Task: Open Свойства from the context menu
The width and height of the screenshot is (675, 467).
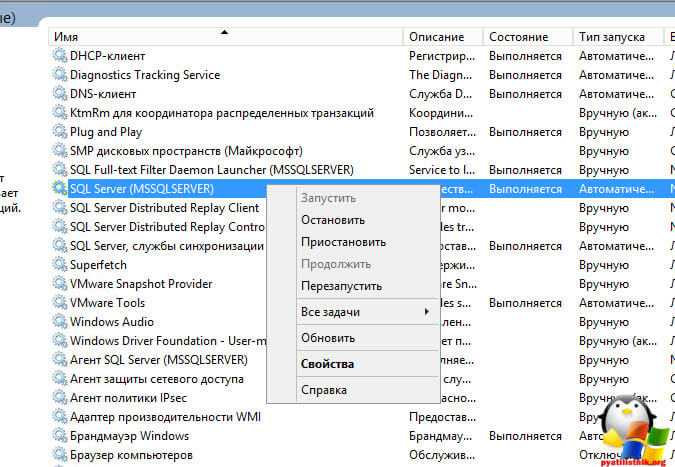Action: point(327,364)
